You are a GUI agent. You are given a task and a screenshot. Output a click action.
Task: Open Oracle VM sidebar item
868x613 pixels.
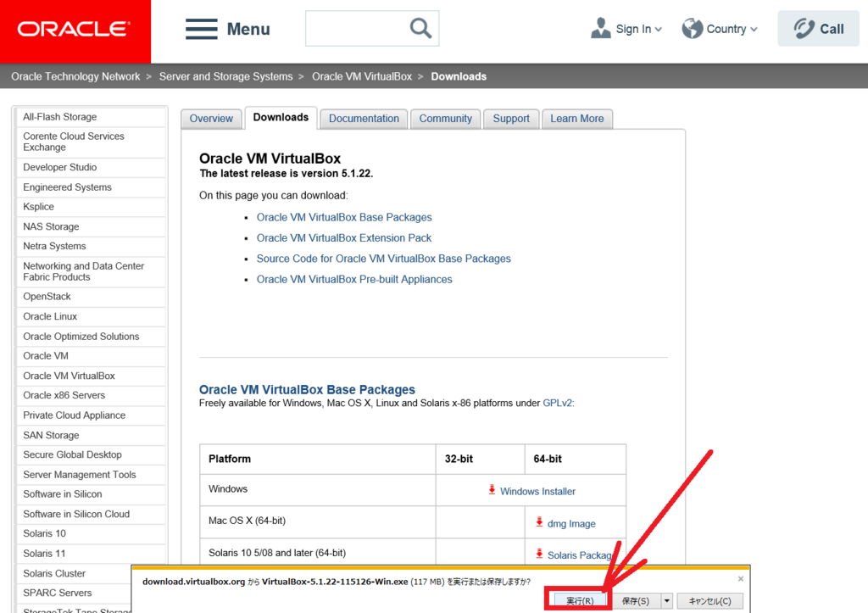(x=46, y=355)
